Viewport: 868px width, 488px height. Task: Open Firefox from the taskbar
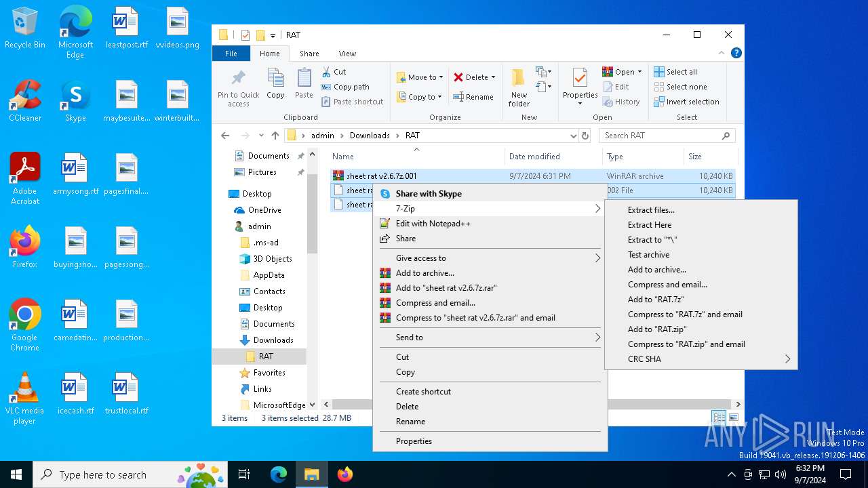(344, 474)
